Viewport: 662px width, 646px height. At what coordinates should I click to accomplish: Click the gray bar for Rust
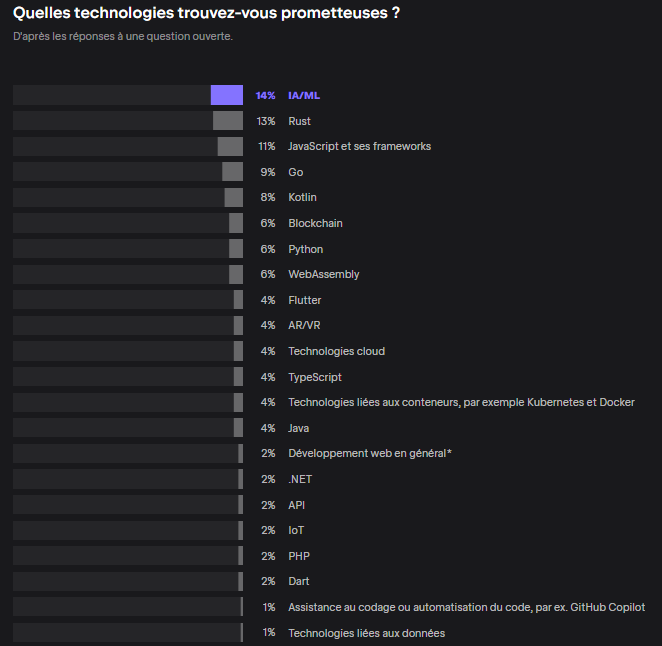(228, 121)
